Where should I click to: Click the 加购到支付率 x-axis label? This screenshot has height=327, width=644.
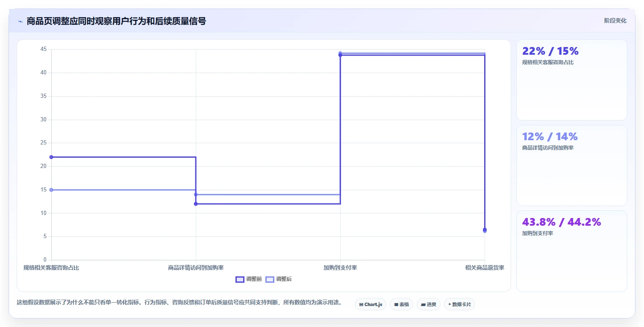click(x=340, y=268)
